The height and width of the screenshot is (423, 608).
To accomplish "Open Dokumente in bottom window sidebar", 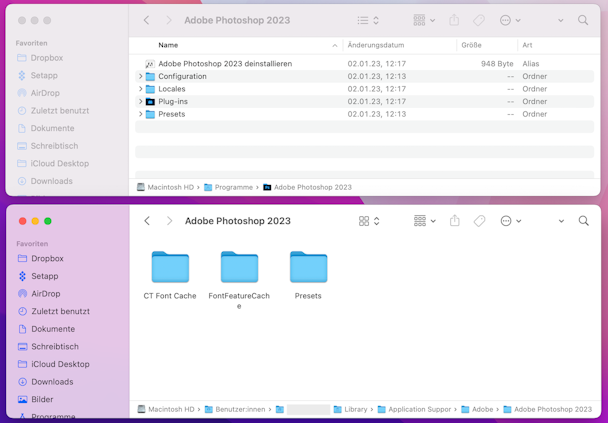I will tap(46, 329).
